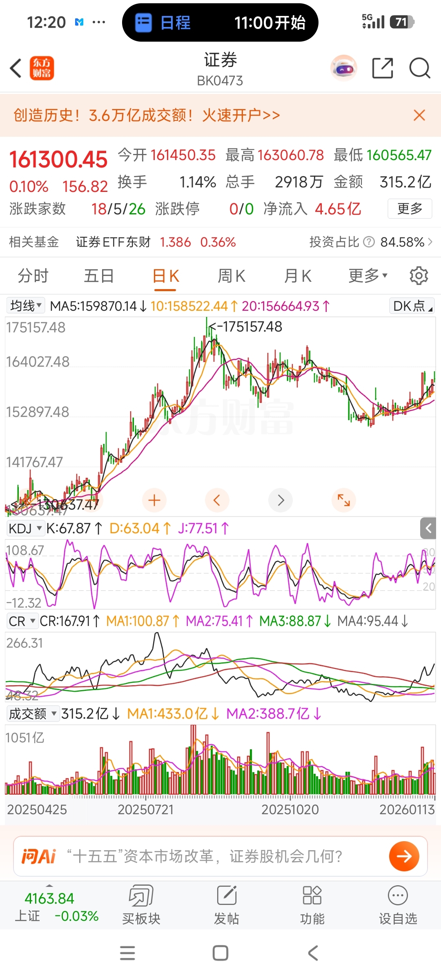
Task: Go back with the top-left arrow
Action: [x=16, y=68]
